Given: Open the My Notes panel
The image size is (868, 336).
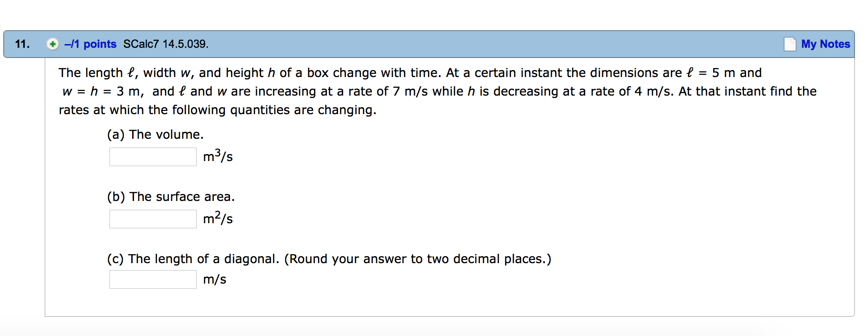Looking at the screenshot, I should point(826,44).
